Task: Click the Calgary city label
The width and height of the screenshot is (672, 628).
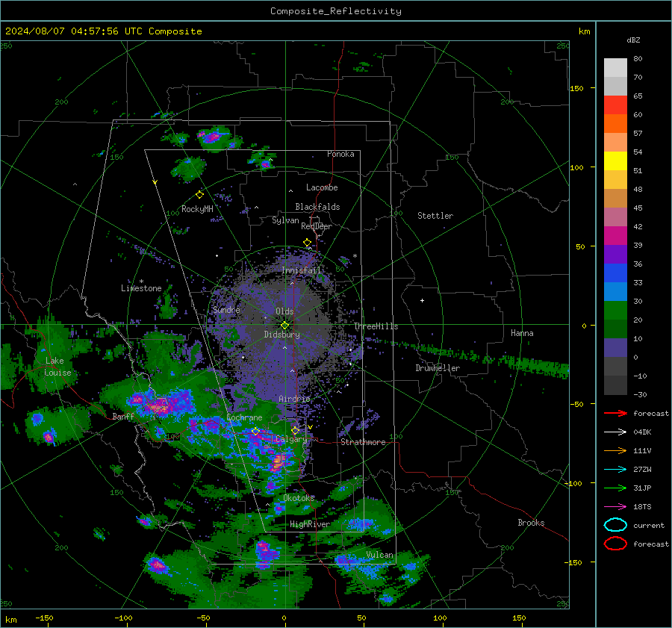Action: click(x=291, y=439)
